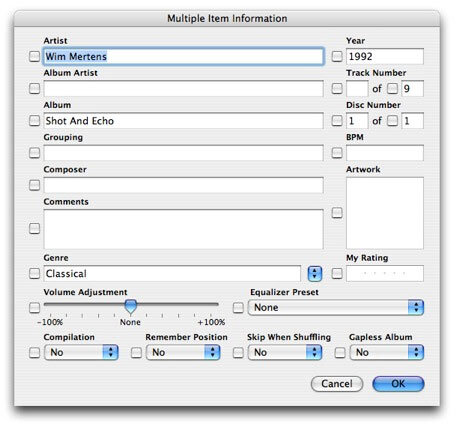
Task: Click the Artwork image well
Action: [x=385, y=213]
